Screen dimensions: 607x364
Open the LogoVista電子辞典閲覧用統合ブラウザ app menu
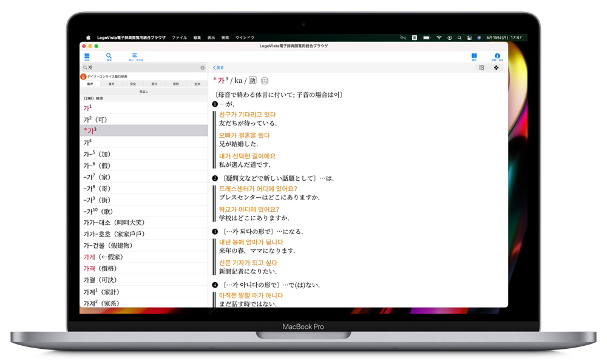(131, 38)
